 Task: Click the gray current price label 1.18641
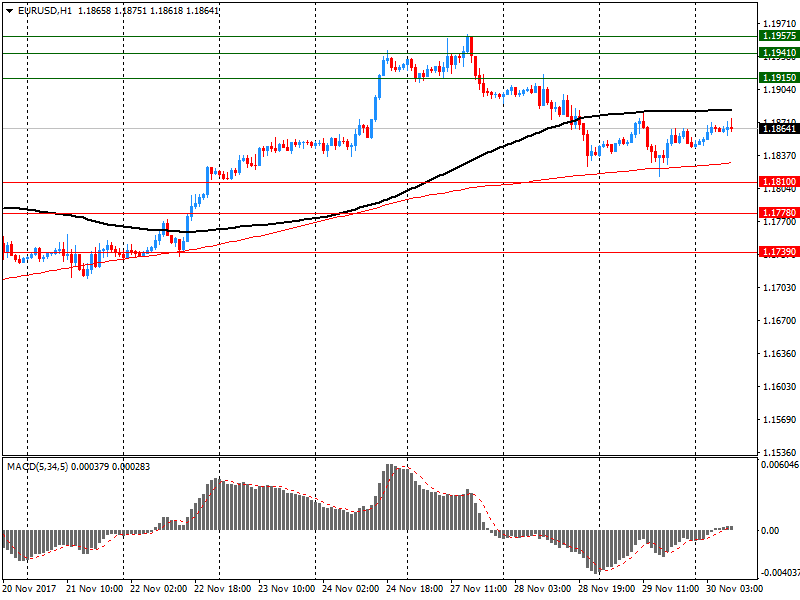pyautogui.click(x=778, y=129)
